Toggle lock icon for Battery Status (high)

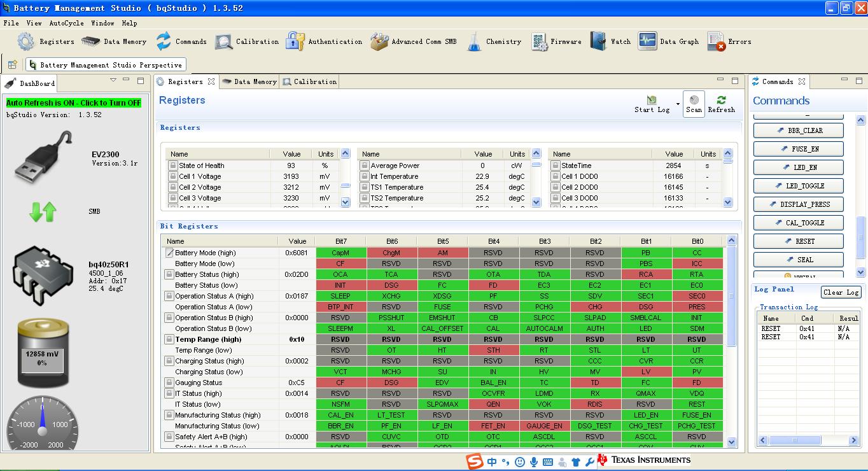[169, 274]
